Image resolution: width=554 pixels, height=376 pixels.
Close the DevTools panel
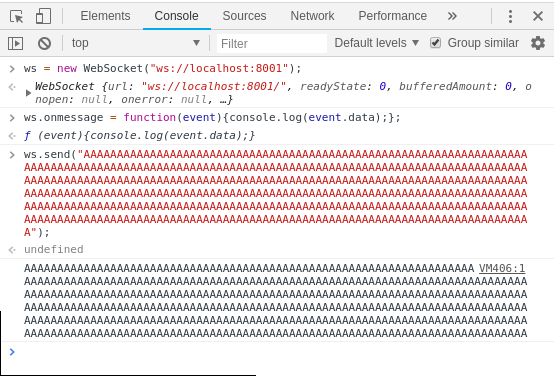[538, 16]
